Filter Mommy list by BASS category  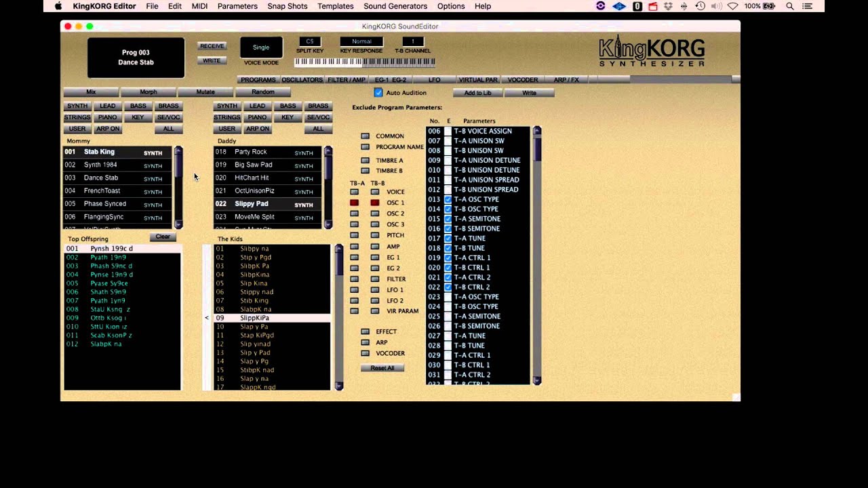tap(138, 106)
